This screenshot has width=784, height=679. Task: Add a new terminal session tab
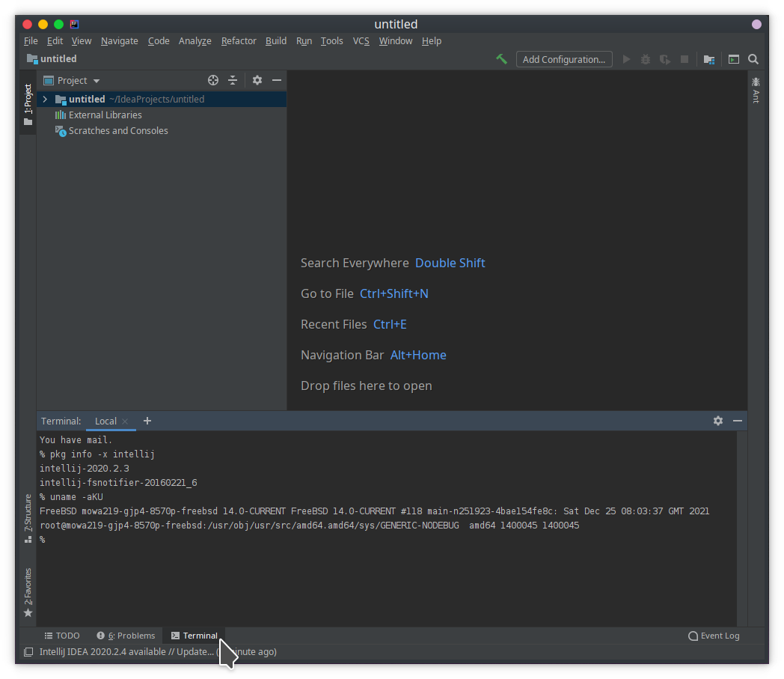147,421
